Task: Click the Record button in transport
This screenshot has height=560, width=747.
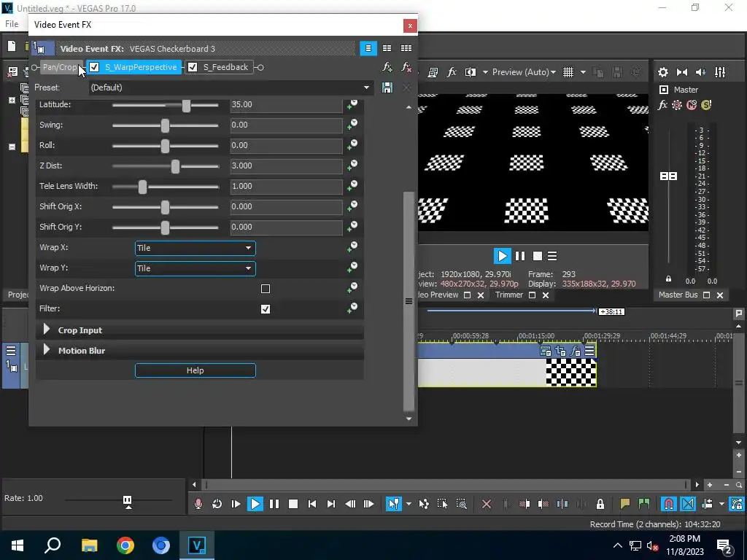Action: 198,504
